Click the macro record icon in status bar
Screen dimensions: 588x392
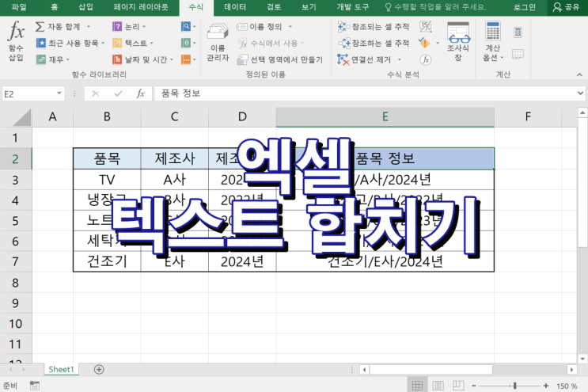pyautogui.click(x=35, y=385)
